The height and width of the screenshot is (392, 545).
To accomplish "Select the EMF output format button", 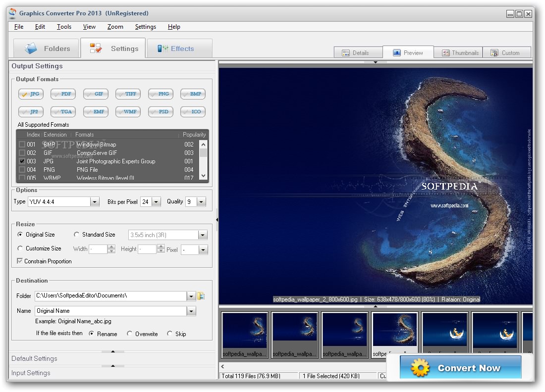I will 96,112.
